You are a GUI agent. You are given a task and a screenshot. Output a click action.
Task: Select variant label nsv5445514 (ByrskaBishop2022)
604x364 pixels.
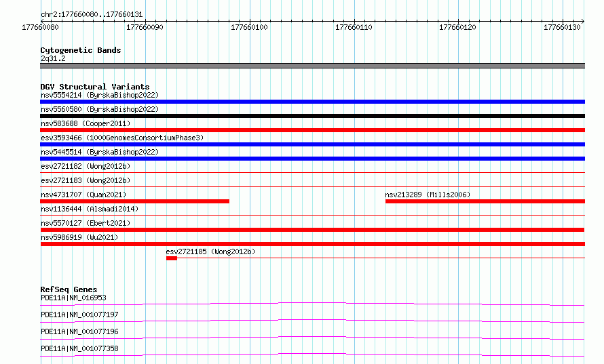click(x=100, y=152)
